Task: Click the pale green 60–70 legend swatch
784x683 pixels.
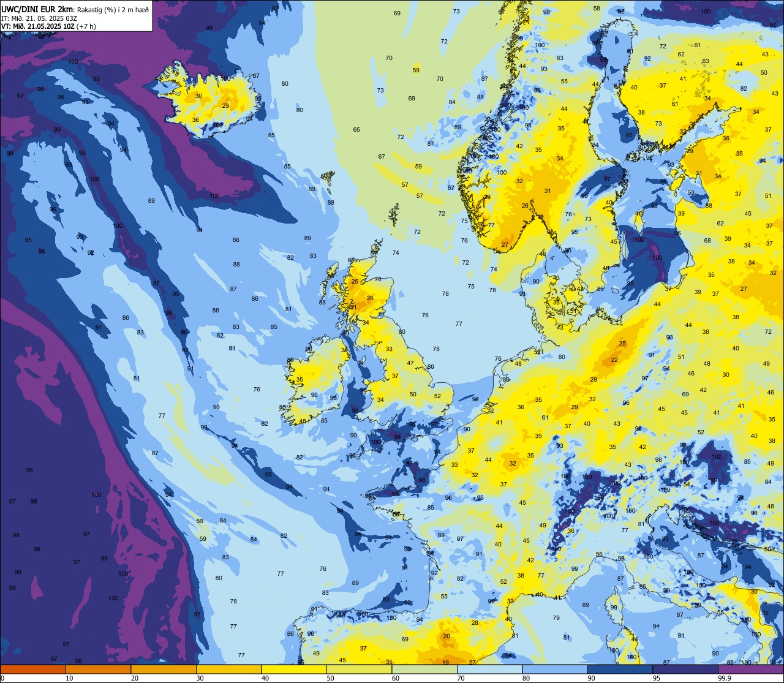Action: [424, 669]
